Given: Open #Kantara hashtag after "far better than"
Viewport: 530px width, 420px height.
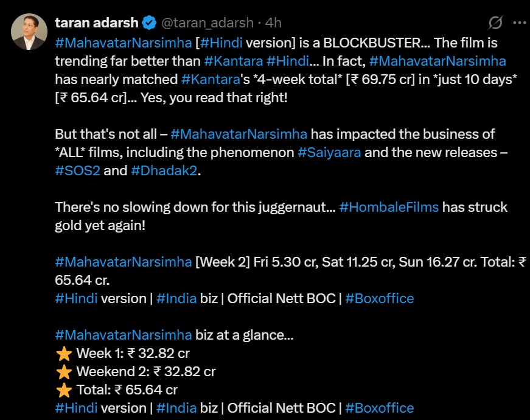Looking at the screenshot, I should pyautogui.click(x=234, y=61).
